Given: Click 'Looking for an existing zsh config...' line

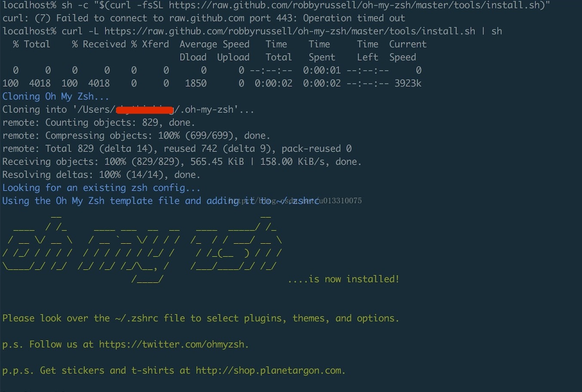Looking at the screenshot, I should click(101, 188).
